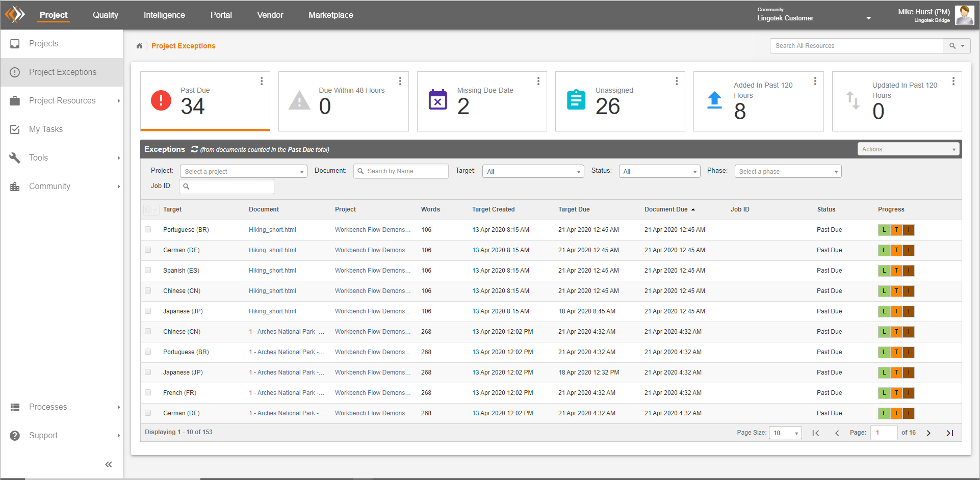This screenshot has height=480, width=980.
Task: Click the Missing Due Date calendar icon
Action: [437, 100]
